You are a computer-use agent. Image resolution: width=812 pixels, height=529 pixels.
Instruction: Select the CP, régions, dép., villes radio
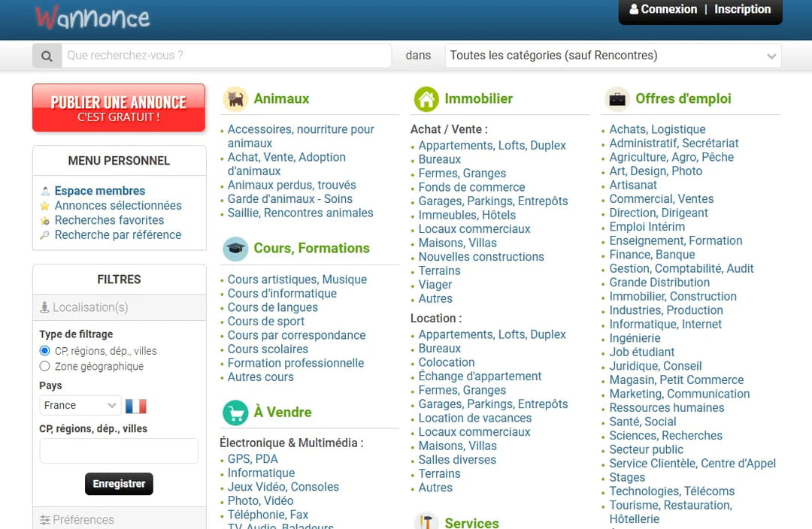click(45, 351)
